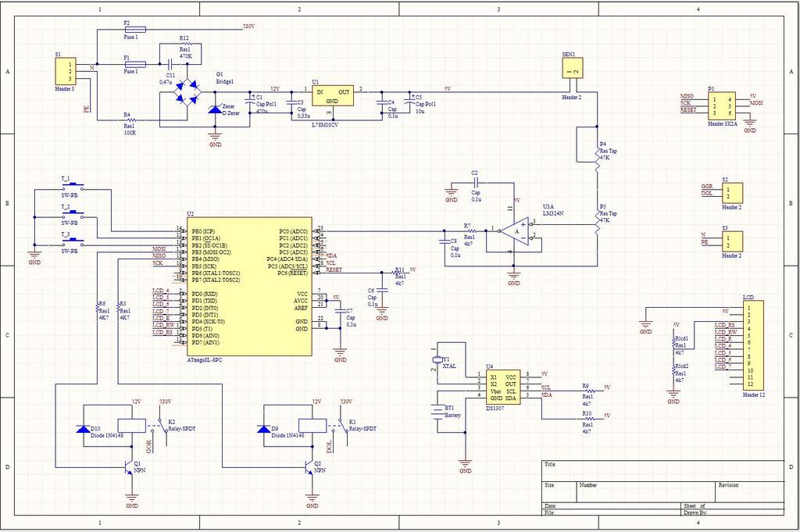The height and width of the screenshot is (532, 800).
Task: Click the 'Header 3X2A' label
Action: (723, 124)
